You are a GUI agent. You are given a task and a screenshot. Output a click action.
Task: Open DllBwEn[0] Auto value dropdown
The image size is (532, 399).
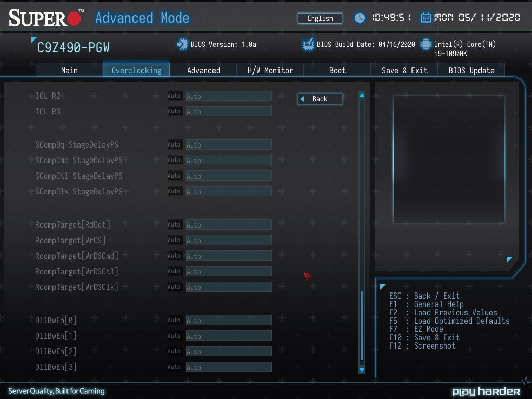[x=229, y=321]
